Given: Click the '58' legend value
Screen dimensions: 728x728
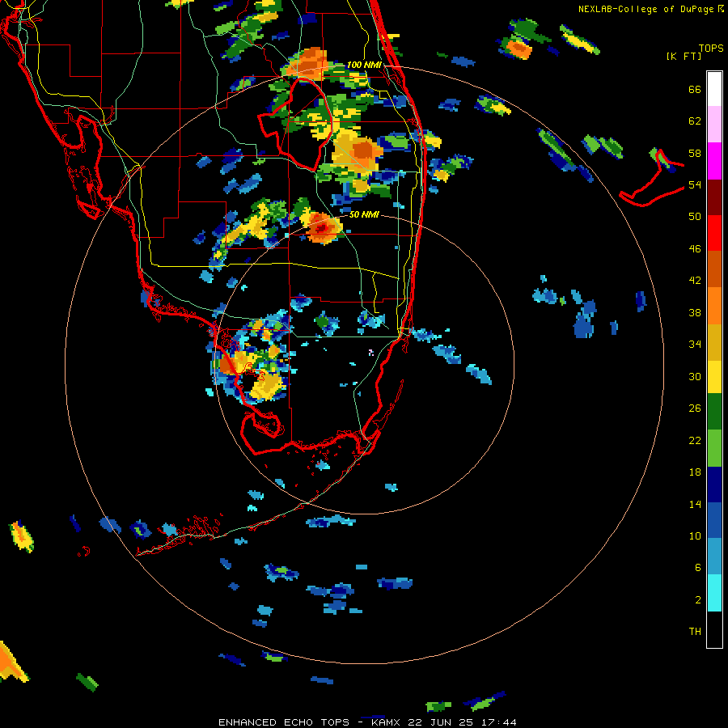Looking at the screenshot, I should pos(695,153).
